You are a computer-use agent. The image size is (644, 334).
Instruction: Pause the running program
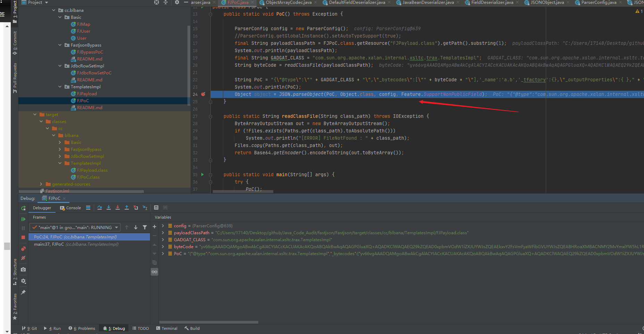23,228
